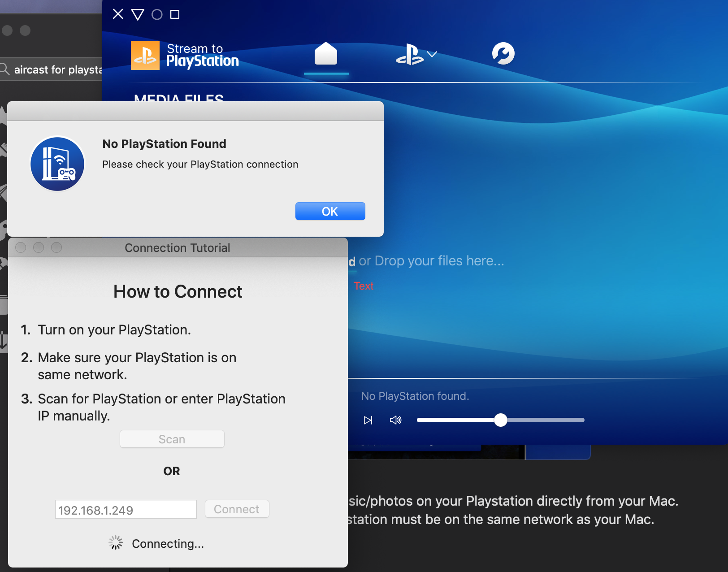This screenshot has width=728, height=572.
Task: Focus the PlayStation IP address field
Action: click(x=126, y=510)
